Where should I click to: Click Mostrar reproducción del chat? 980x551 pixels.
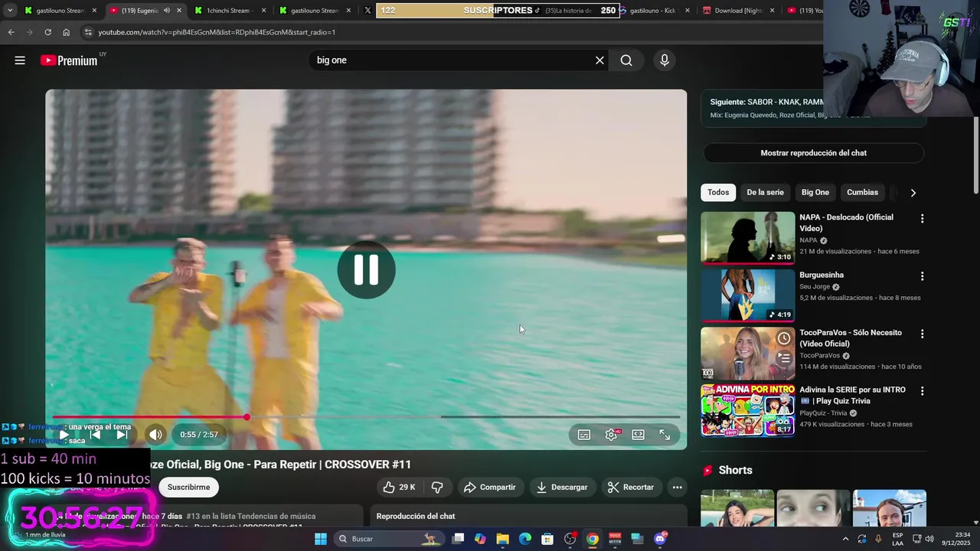click(x=813, y=153)
